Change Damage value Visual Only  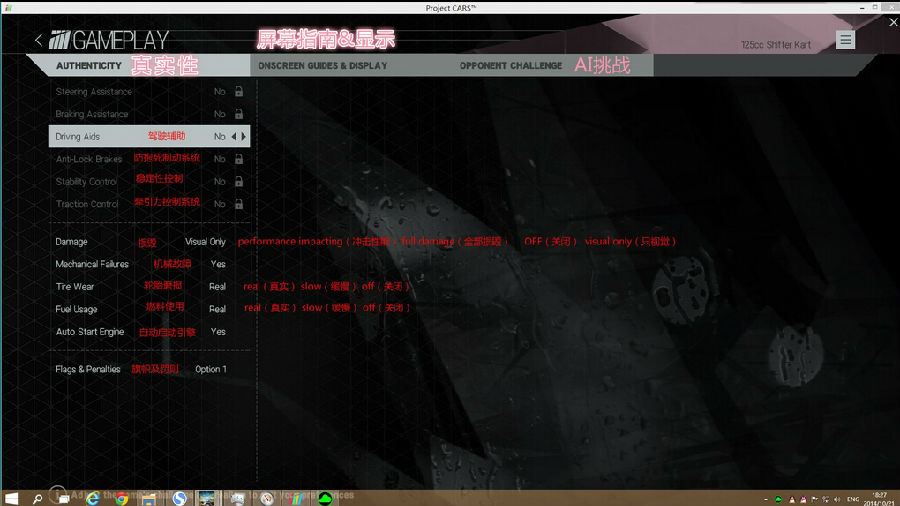(205, 242)
